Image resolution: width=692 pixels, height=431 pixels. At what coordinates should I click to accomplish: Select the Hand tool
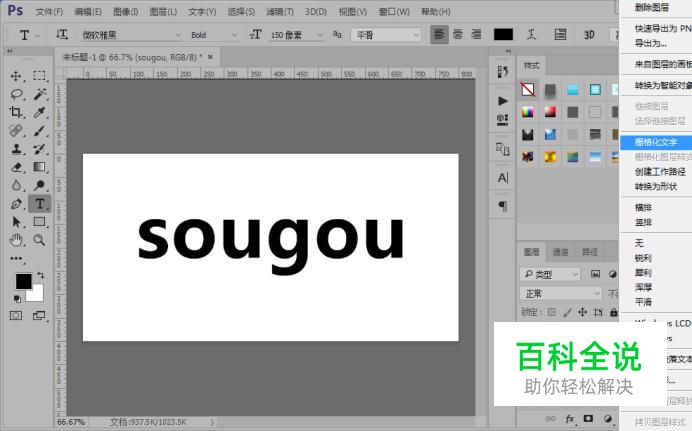coord(16,240)
